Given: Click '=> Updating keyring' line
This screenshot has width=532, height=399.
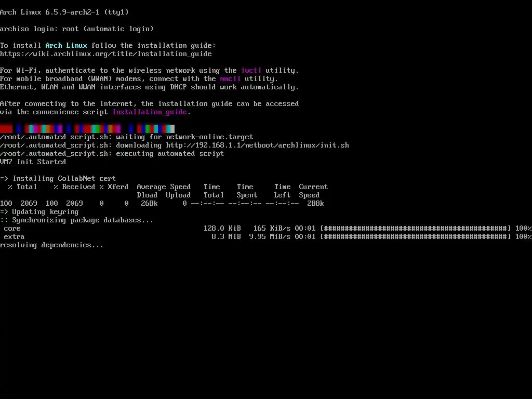Looking at the screenshot, I should pos(39,212).
